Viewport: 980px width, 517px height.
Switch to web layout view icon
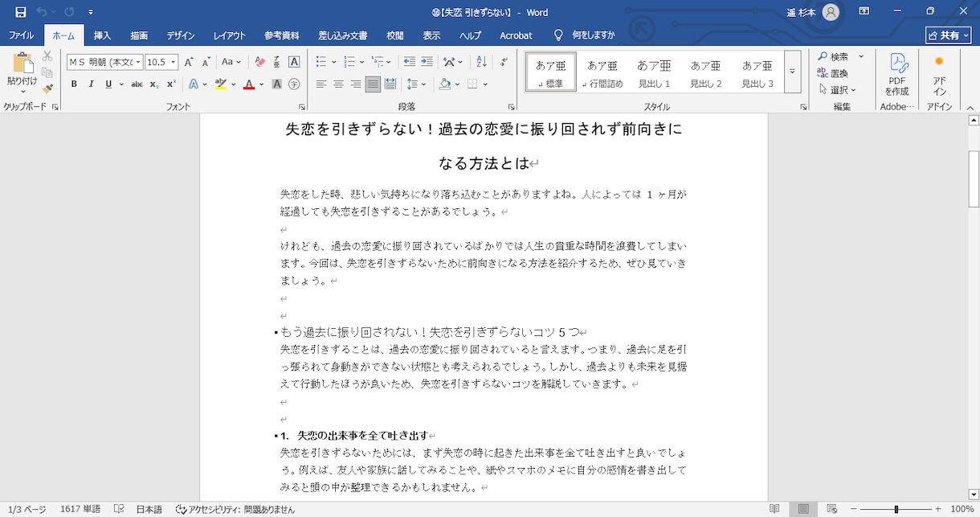tap(832, 509)
